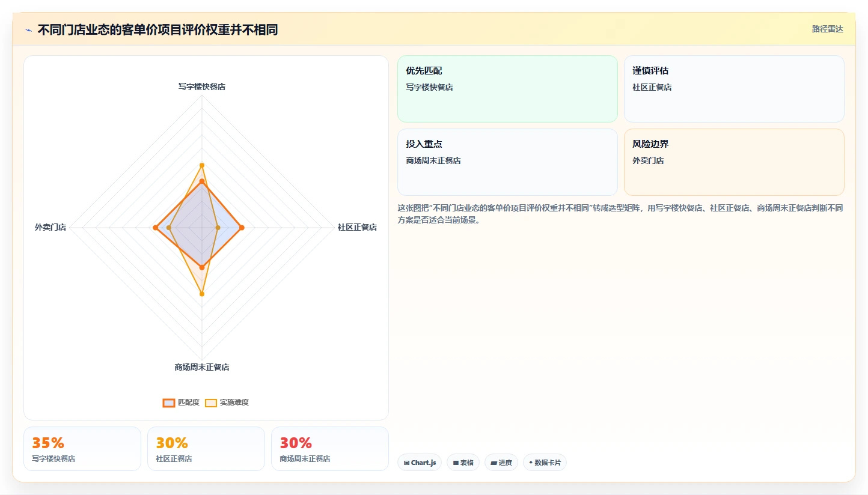Click the description paragraph starting 这张图把
The width and height of the screenshot is (868, 495).
pos(620,214)
